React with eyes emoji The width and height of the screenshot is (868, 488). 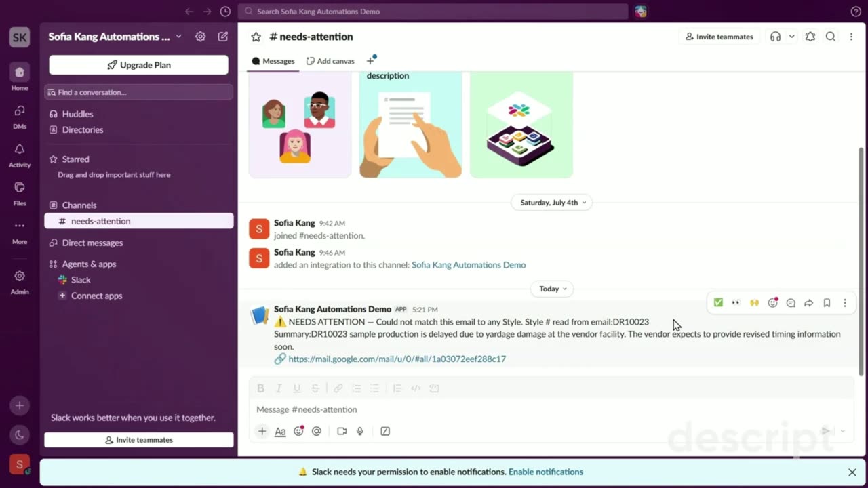click(x=736, y=303)
